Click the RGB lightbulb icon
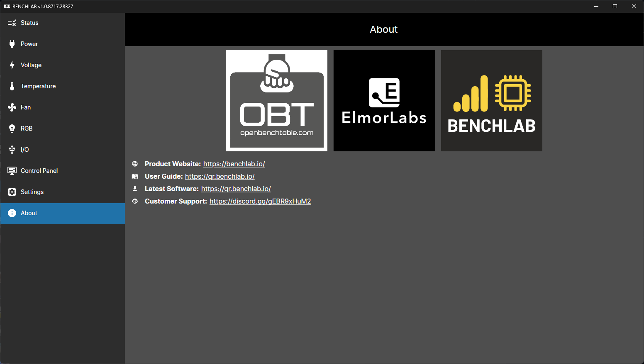The height and width of the screenshot is (364, 644). point(12,129)
